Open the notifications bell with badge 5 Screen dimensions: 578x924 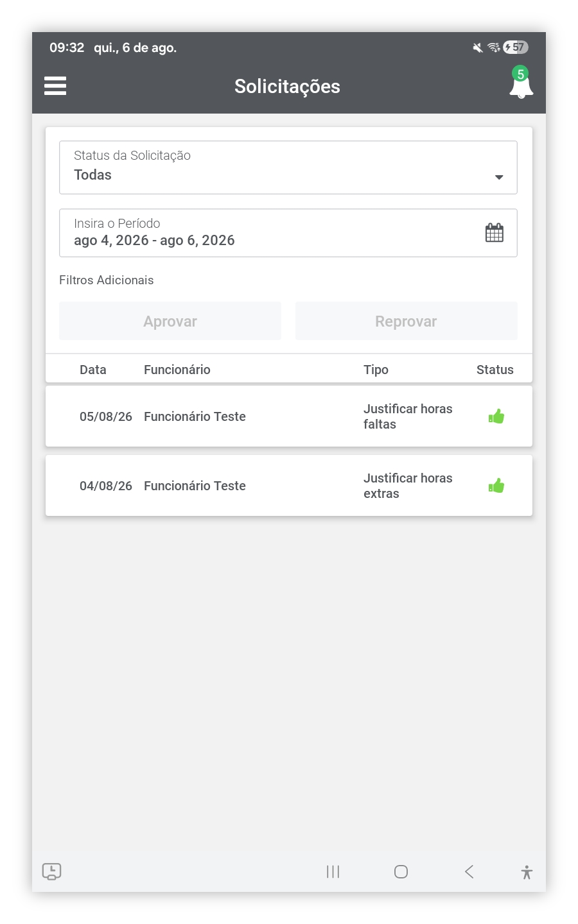[521, 83]
